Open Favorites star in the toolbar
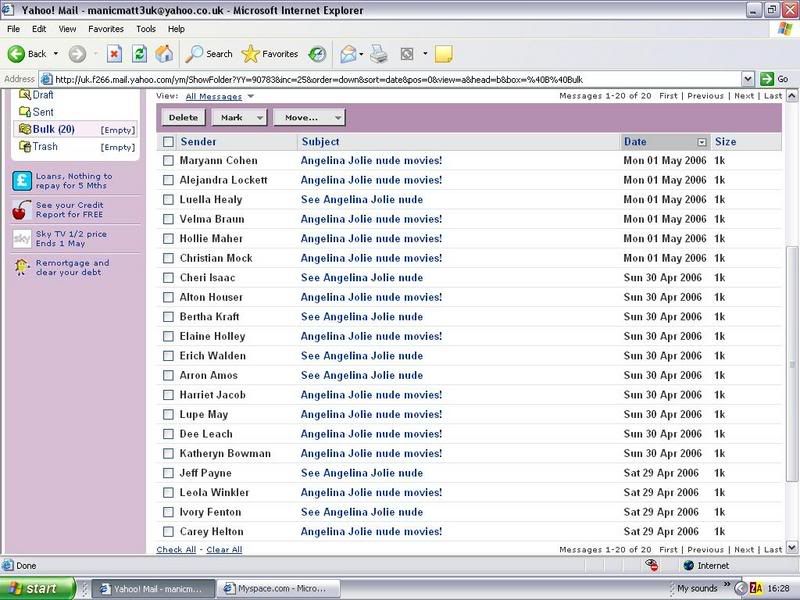 [x=250, y=54]
